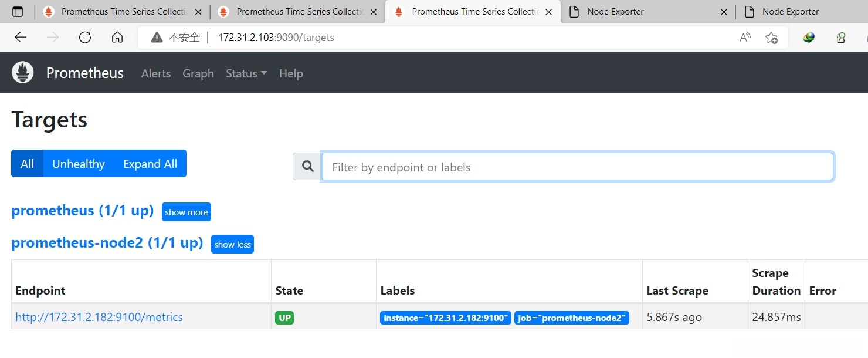Select the All targets filter

[27, 164]
